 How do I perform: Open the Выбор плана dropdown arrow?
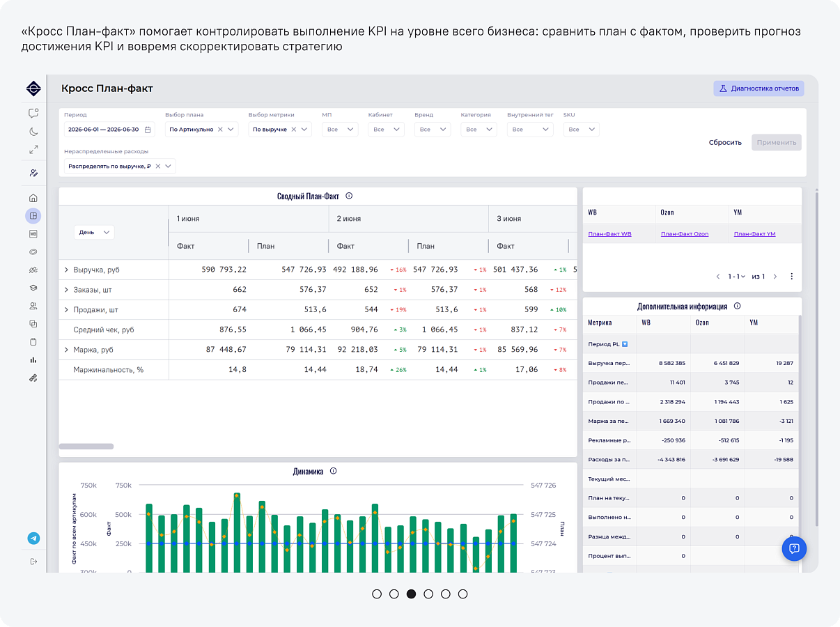tap(231, 130)
